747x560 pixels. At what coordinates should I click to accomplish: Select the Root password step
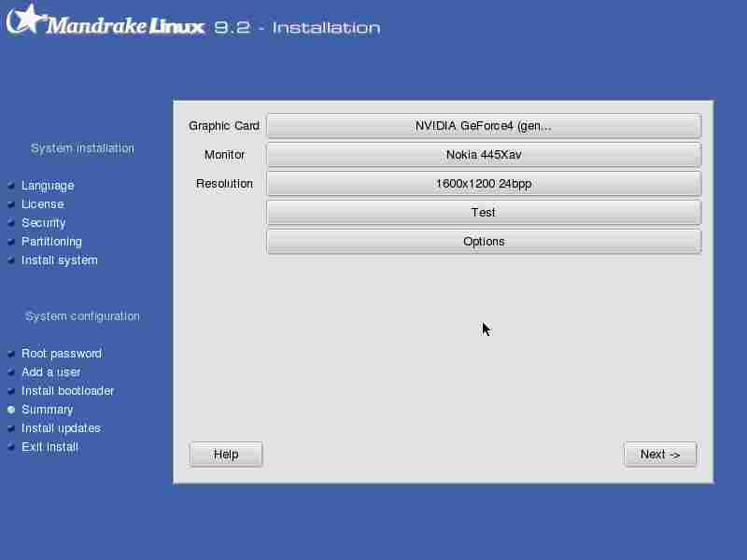pos(62,354)
